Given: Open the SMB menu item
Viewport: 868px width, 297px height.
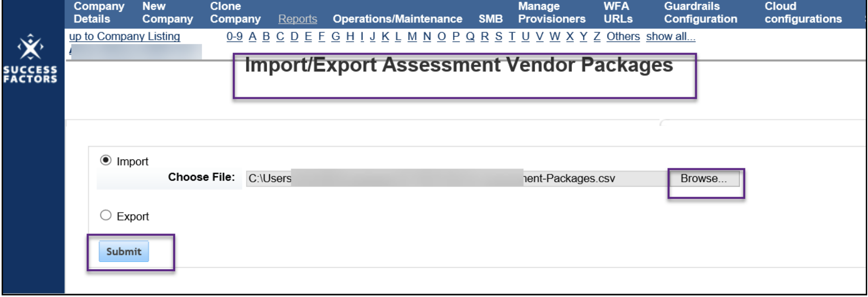Looking at the screenshot, I should 490,19.
